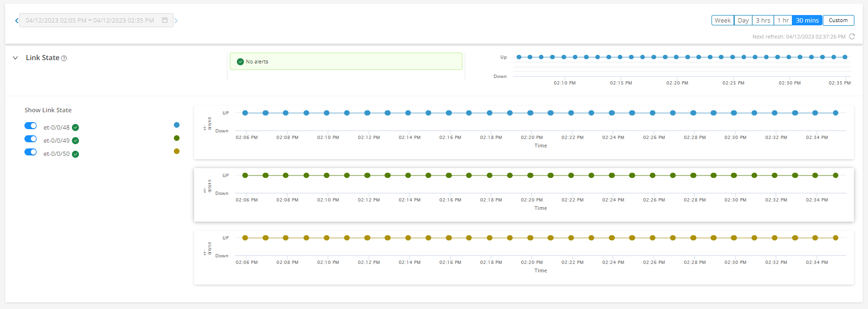Viewport: 868px width, 309px height.
Task: Disable the et-0/0/49 link state switch
Action: (31, 139)
